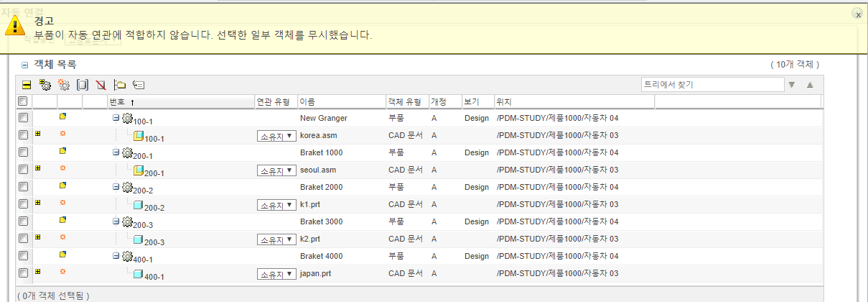Check the k1.prt row checkbox
The height and width of the screenshot is (302, 868).
tap(23, 204)
